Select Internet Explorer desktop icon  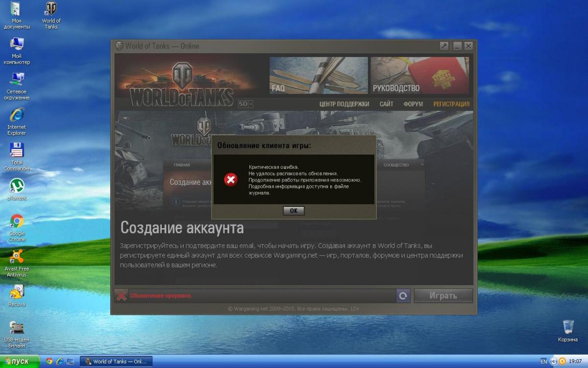17,122
